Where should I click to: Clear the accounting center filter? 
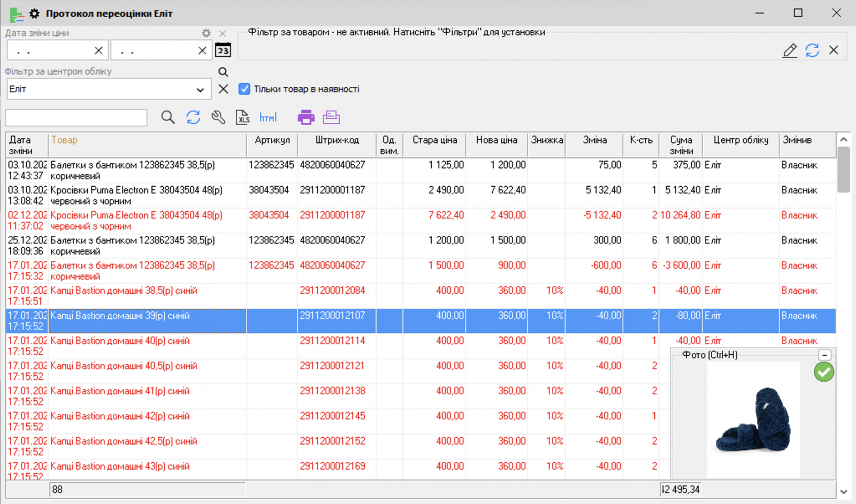(x=224, y=89)
